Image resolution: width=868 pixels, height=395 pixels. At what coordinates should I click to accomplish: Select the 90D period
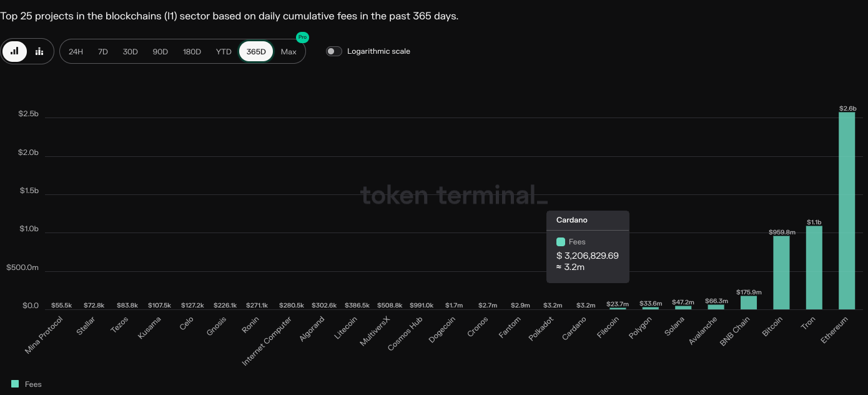160,51
